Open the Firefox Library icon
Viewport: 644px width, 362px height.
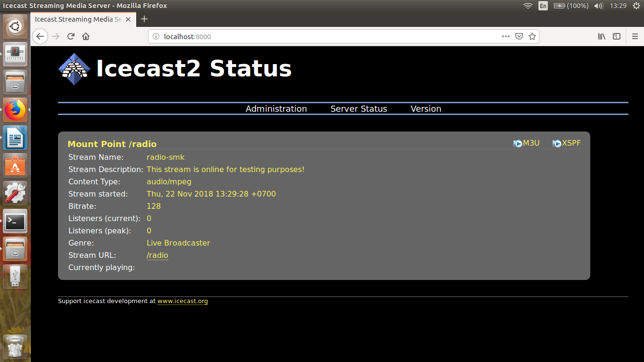[x=602, y=36]
